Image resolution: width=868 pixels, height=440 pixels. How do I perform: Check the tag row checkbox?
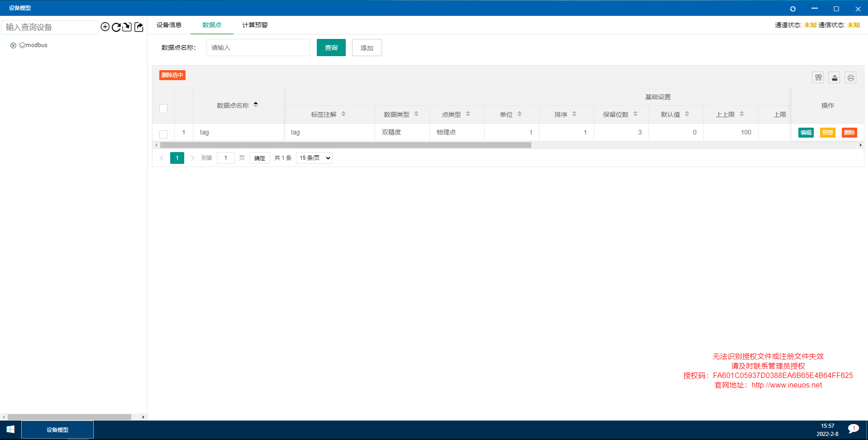point(163,134)
